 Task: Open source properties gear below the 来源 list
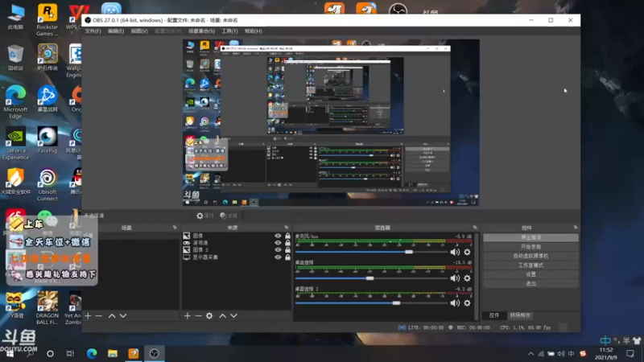pyautogui.click(x=209, y=315)
